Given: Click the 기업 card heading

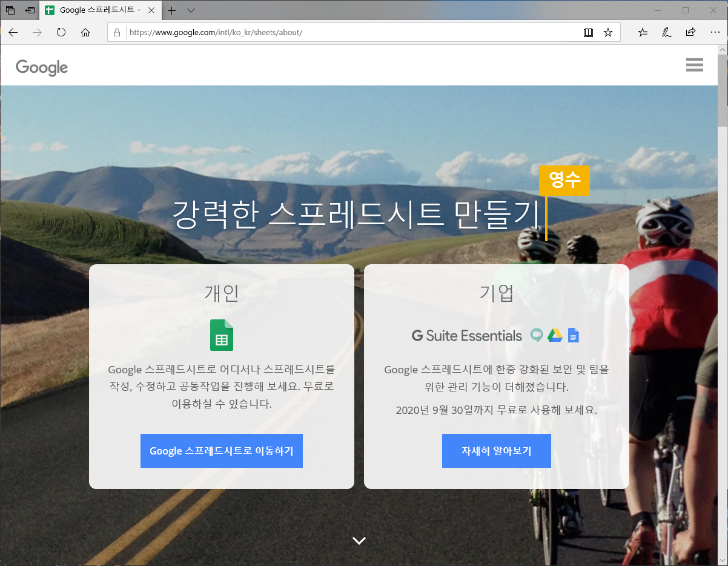Looking at the screenshot, I should pyautogui.click(x=497, y=293).
